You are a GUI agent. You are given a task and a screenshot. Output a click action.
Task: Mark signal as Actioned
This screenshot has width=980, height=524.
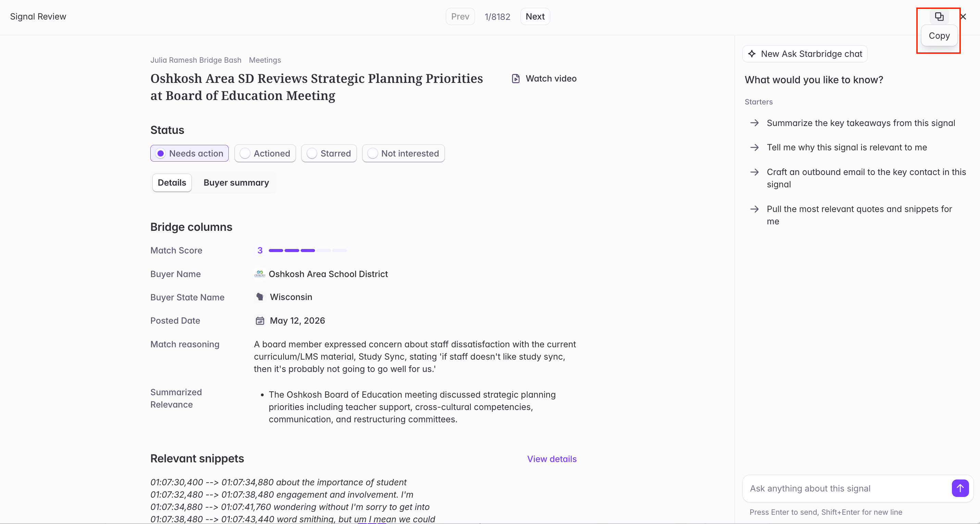coord(265,153)
